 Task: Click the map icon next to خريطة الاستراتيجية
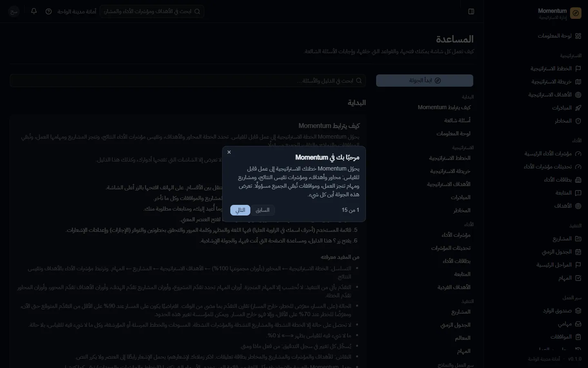pyautogui.click(x=578, y=82)
